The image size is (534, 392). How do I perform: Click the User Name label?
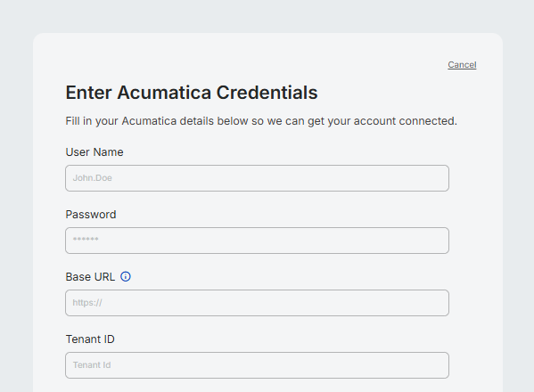click(94, 152)
